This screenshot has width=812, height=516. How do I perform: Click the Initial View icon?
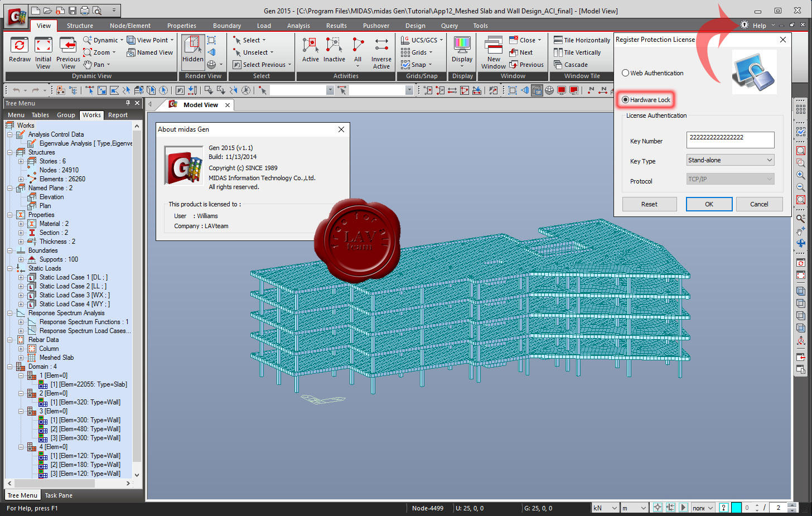(x=43, y=45)
